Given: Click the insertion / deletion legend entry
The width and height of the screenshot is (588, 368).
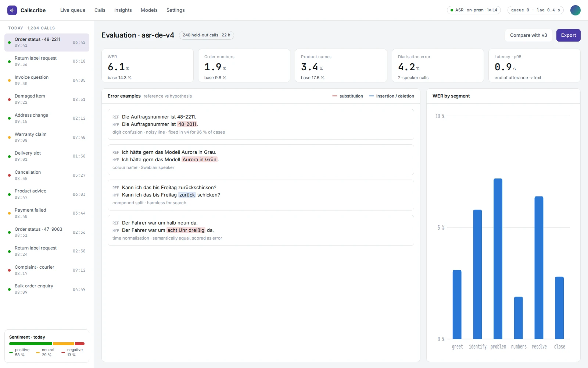Looking at the screenshot, I should click(391, 96).
